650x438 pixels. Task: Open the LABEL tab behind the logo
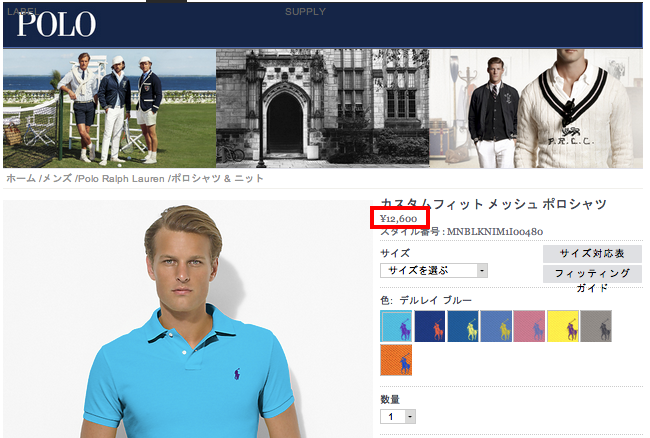coord(23,11)
